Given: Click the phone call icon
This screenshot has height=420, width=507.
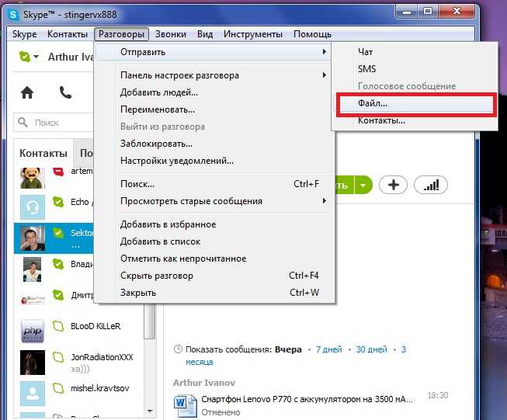Looking at the screenshot, I should click(65, 93).
